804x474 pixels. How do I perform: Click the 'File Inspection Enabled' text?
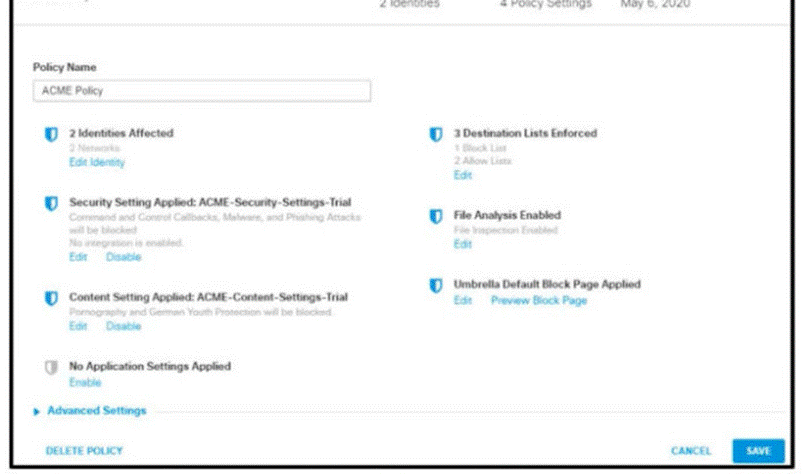[x=506, y=230]
